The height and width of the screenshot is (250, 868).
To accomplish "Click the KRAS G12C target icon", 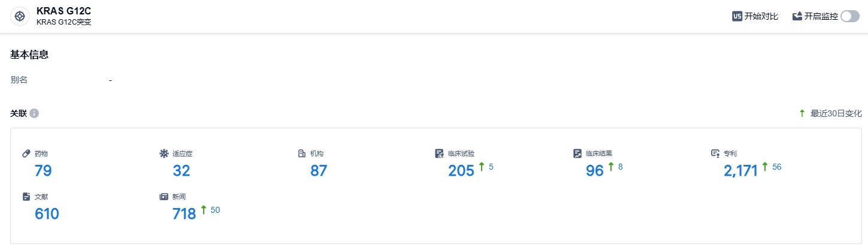I will coord(20,16).
